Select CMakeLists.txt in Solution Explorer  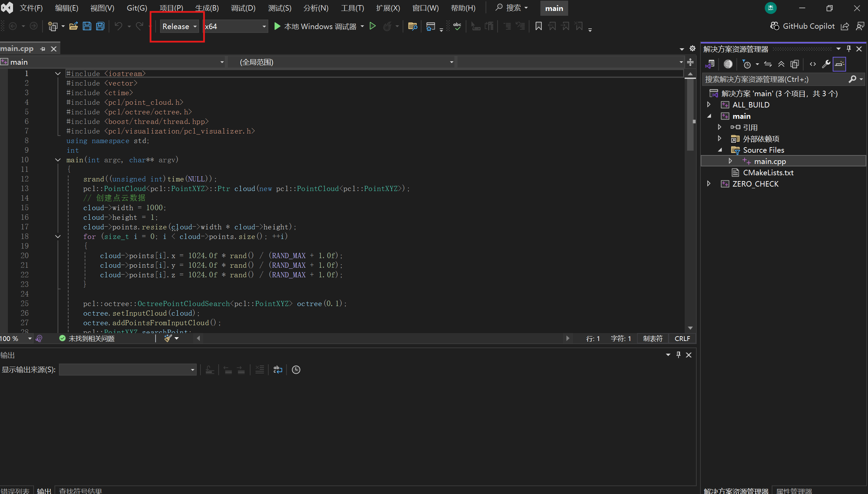[768, 173]
